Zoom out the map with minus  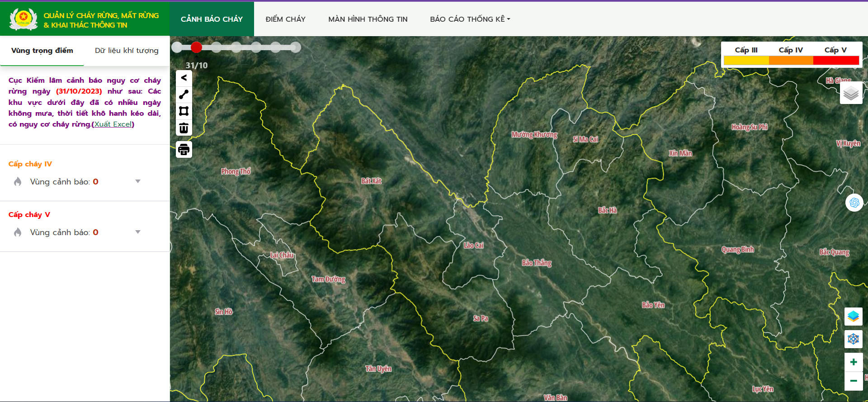pyautogui.click(x=853, y=381)
